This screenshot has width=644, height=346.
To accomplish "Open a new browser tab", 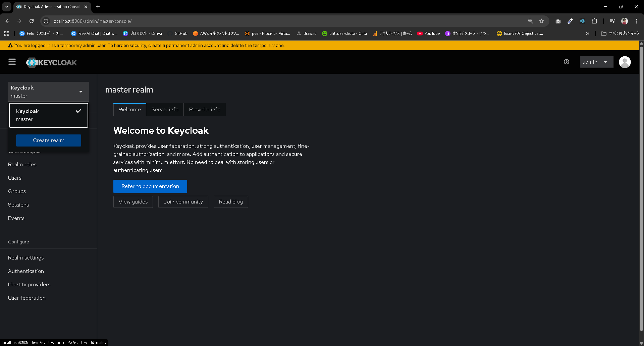I will point(98,7).
